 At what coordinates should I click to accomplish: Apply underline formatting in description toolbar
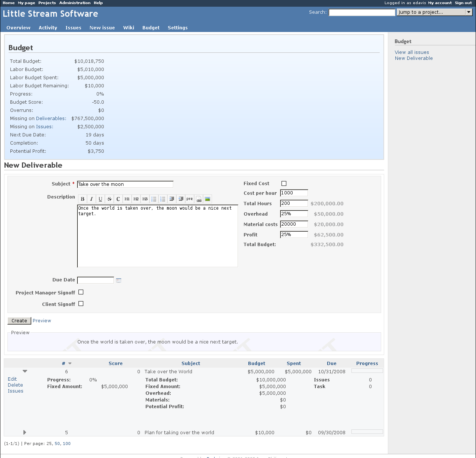tap(100, 199)
